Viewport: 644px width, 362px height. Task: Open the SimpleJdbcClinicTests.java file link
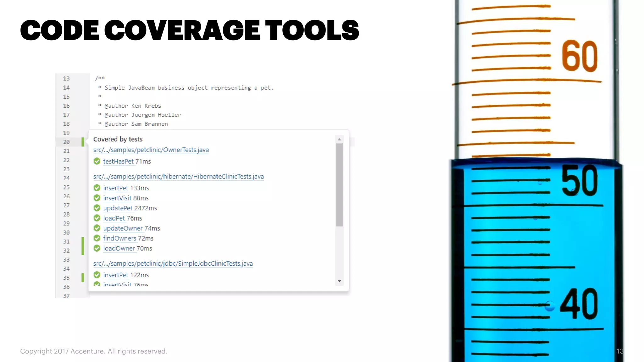(x=173, y=264)
